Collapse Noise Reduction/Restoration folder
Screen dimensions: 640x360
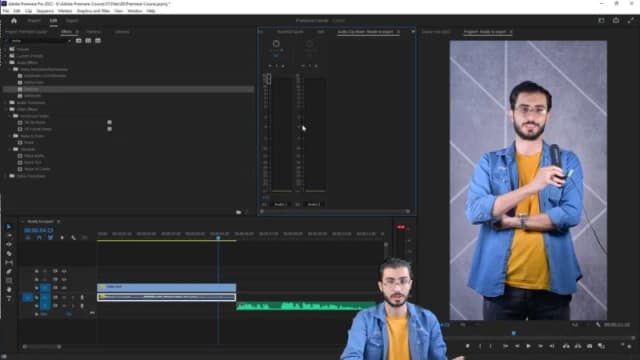10,69
